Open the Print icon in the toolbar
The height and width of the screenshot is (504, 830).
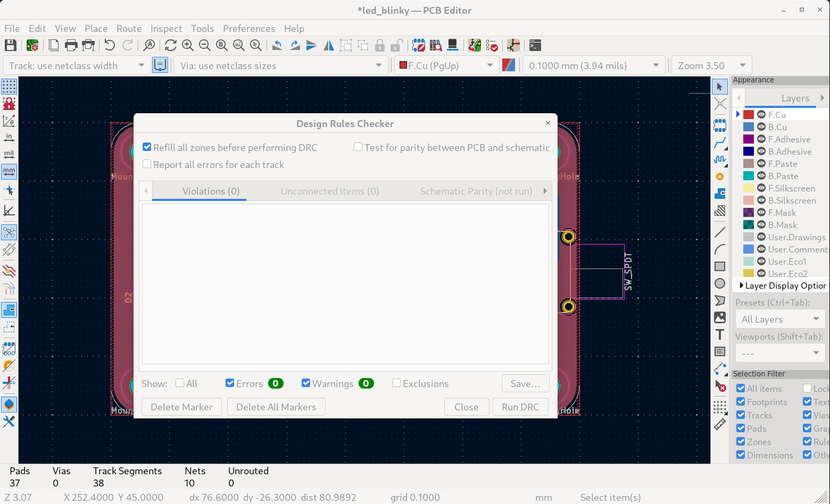(71, 45)
